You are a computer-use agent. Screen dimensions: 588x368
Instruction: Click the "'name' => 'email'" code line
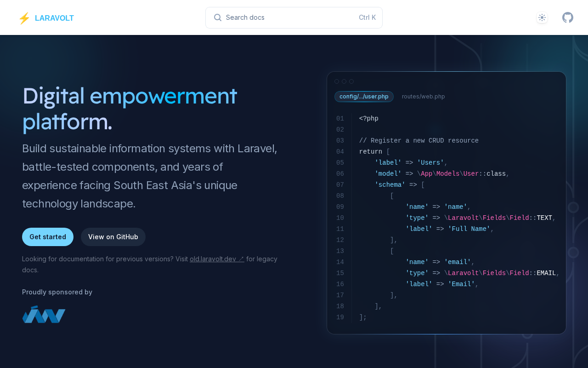click(440, 262)
